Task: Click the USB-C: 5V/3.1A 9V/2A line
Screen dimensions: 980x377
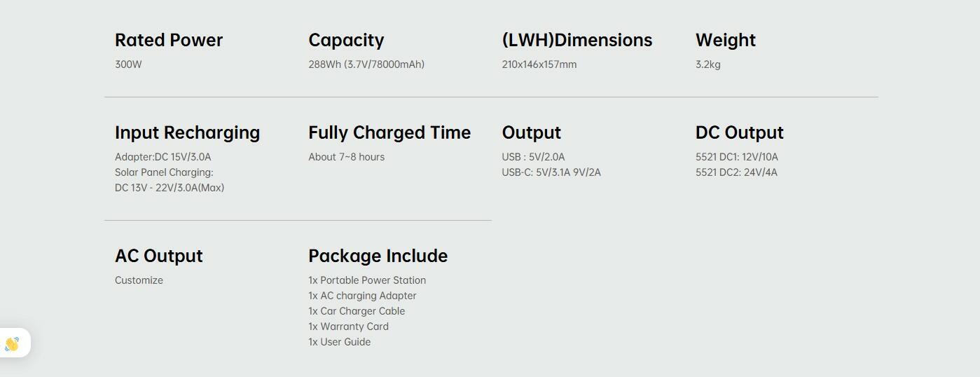Action: [x=551, y=172]
